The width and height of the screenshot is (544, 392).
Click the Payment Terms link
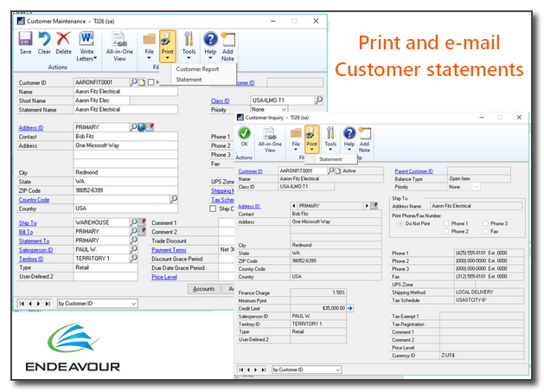tap(169, 249)
